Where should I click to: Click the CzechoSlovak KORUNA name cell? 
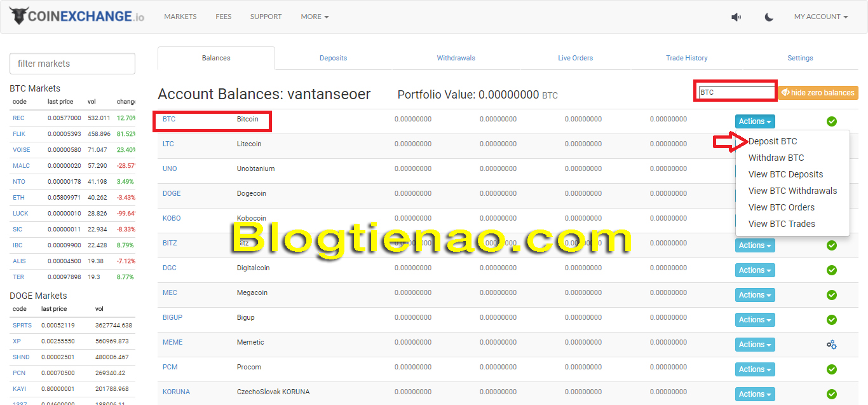[x=273, y=392]
